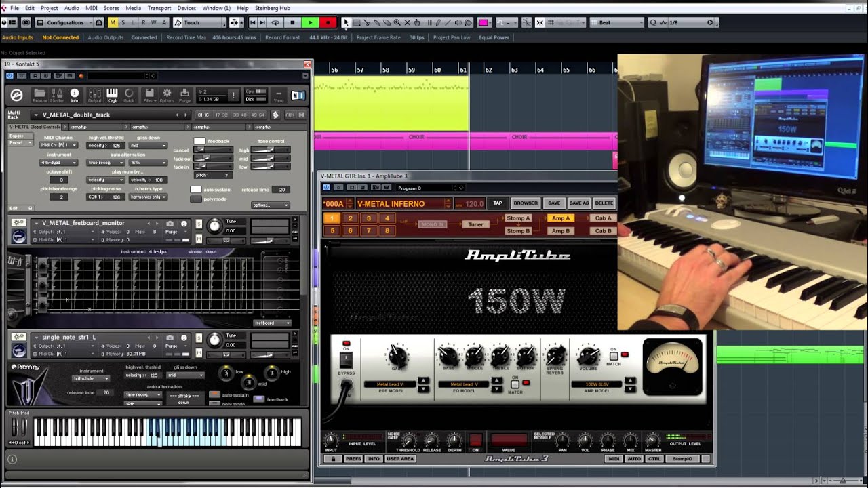This screenshot has width=868, height=488.
Task: Open Kontakt Output section
Action: tap(94, 95)
